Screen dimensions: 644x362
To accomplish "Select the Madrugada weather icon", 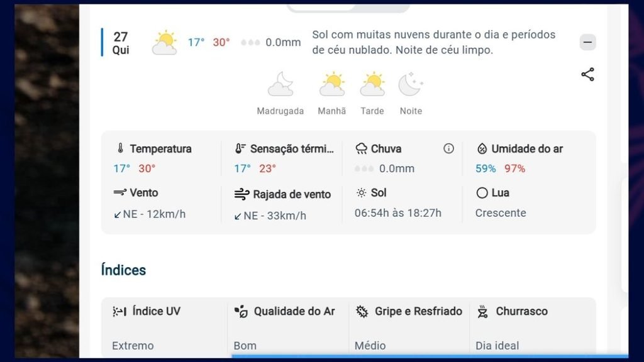I will (280, 84).
